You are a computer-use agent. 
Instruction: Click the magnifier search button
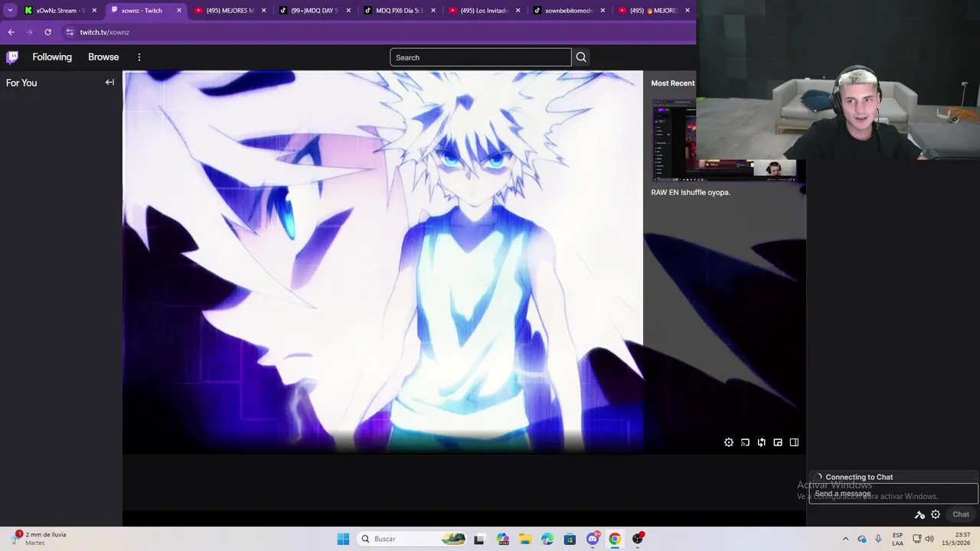click(581, 57)
